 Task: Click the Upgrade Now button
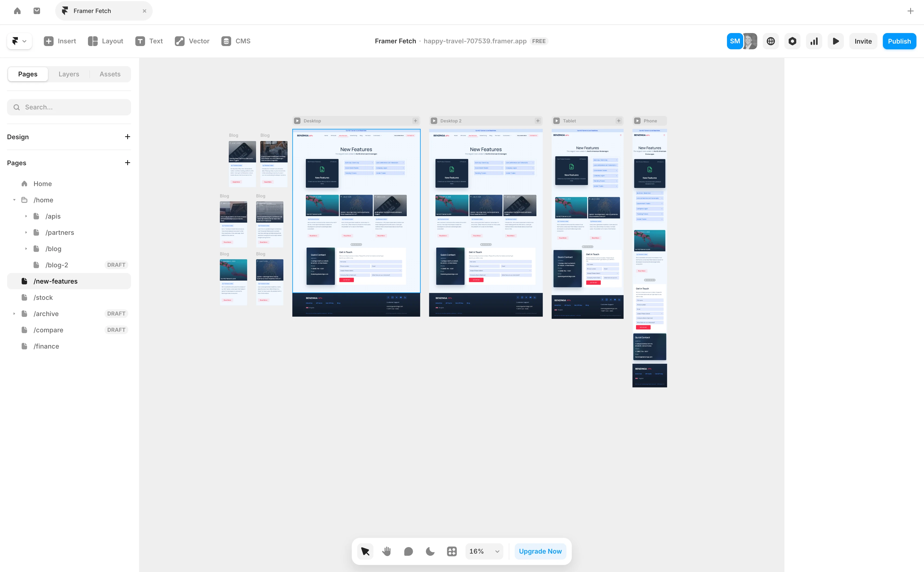tap(540, 551)
